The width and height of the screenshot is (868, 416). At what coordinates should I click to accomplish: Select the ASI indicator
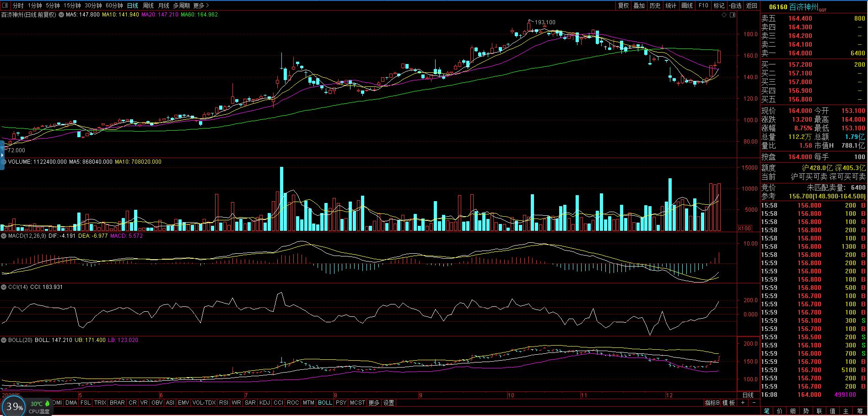170,403
